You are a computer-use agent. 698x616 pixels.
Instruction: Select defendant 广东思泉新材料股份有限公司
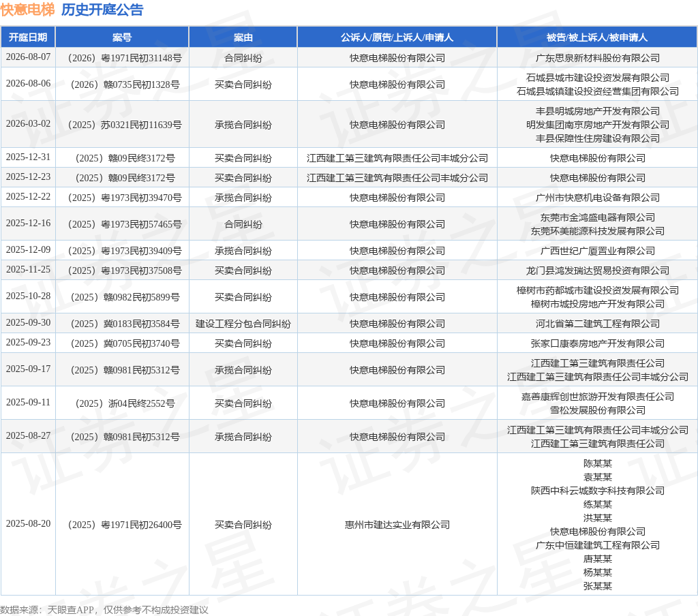[597, 58]
